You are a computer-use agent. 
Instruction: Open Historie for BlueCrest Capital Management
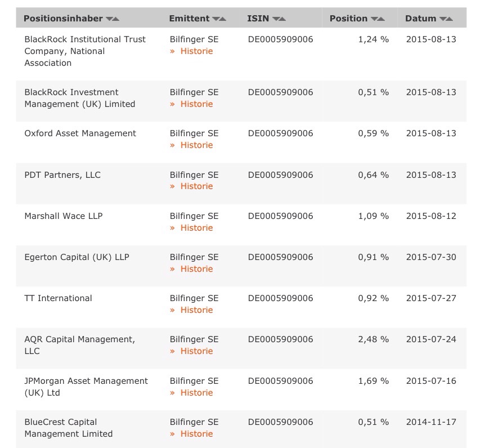[x=196, y=434]
